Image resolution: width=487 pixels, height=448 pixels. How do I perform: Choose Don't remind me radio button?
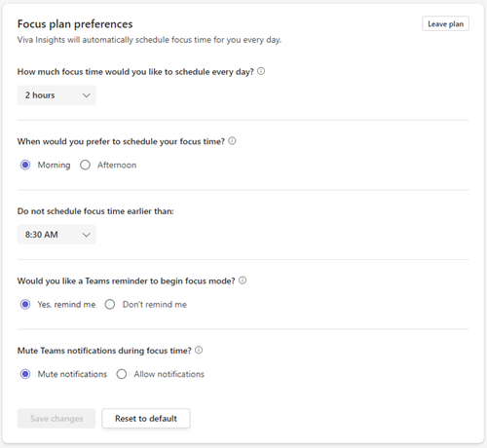coord(110,304)
